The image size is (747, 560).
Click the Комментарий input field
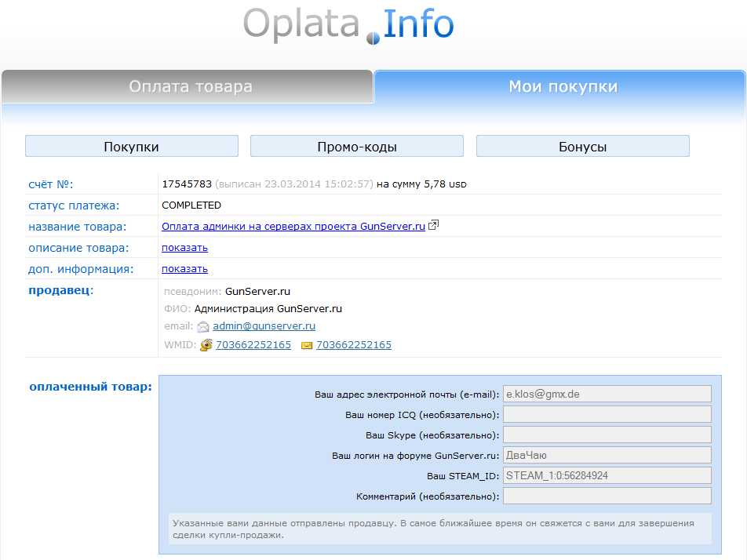(x=607, y=496)
